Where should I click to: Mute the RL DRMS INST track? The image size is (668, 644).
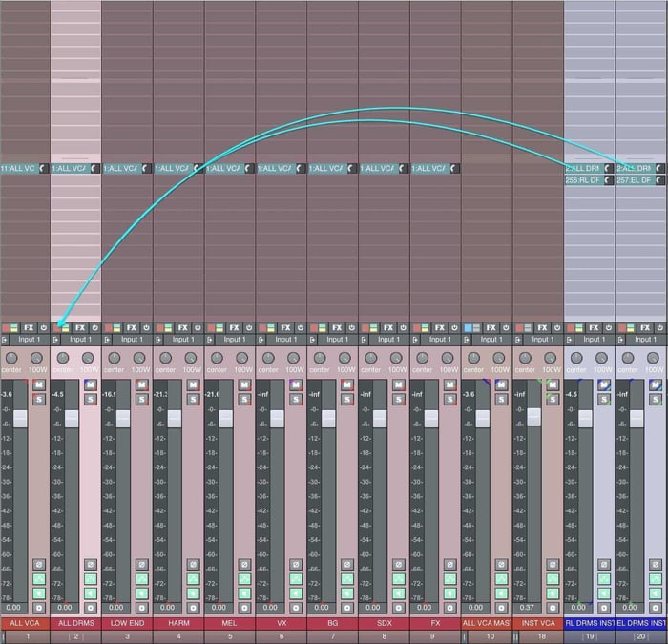pyautogui.click(x=604, y=385)
